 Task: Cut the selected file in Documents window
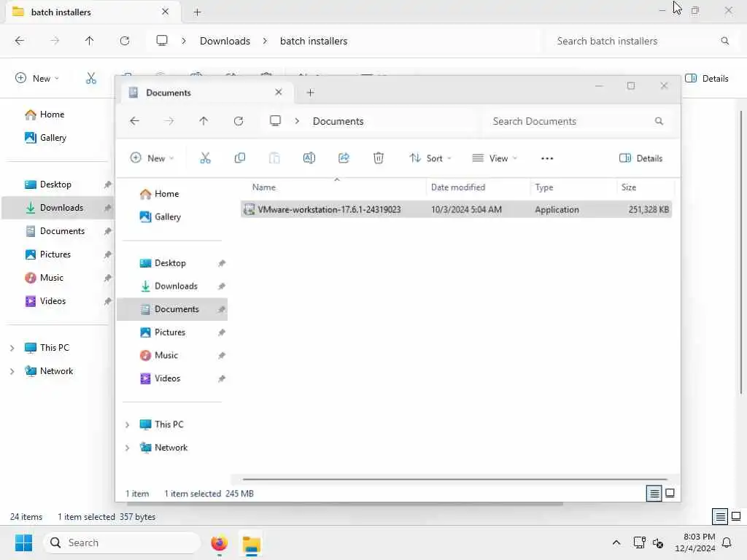point(205,158)
